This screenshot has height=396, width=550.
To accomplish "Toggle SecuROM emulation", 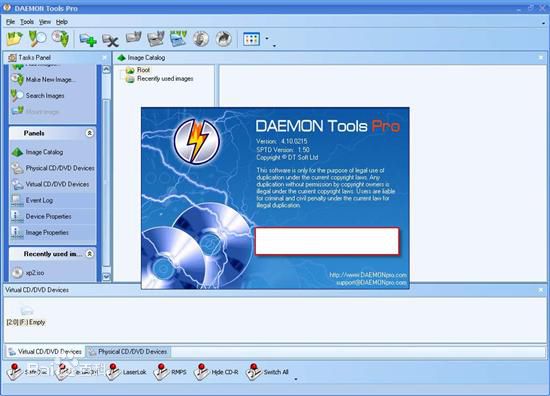I will [x=78, y=372].
